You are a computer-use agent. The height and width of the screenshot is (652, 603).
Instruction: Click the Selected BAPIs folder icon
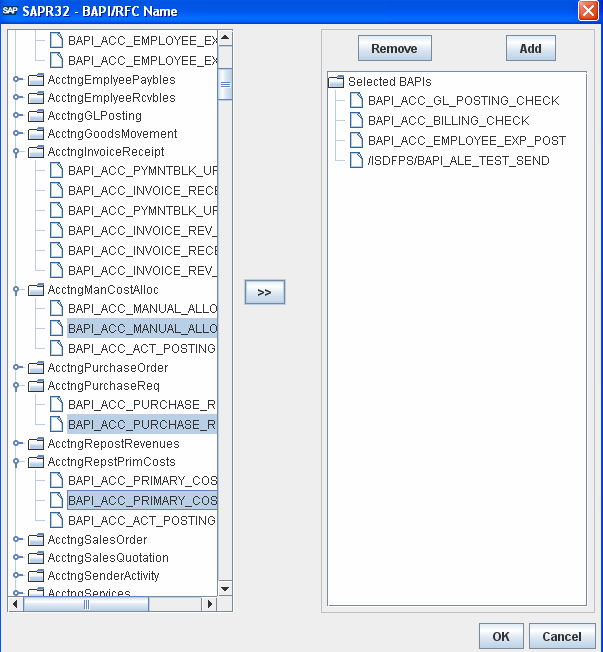point(336,81)
